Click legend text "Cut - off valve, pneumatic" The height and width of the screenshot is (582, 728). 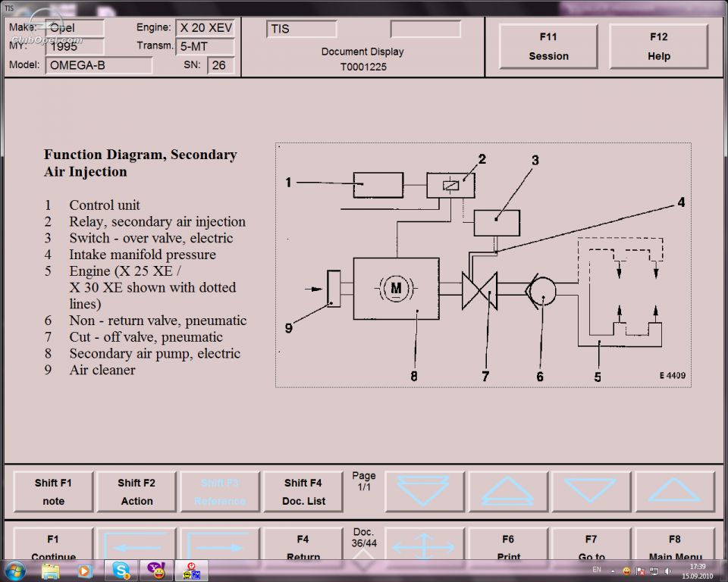point(146,337)
